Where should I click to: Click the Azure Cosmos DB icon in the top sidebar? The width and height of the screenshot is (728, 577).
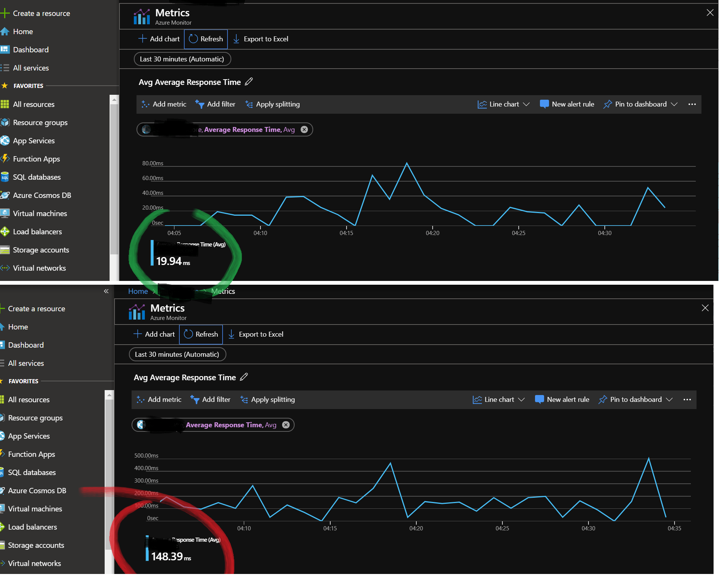coord(5,195)
